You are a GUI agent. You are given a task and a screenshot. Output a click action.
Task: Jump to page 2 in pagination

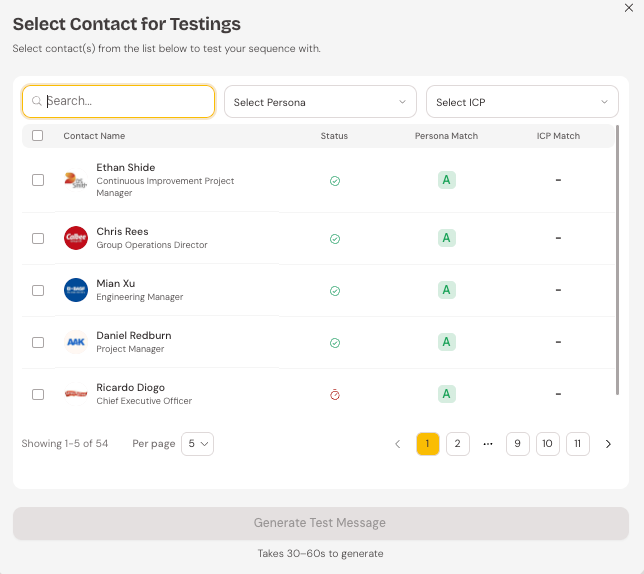(x=457, y=444)
